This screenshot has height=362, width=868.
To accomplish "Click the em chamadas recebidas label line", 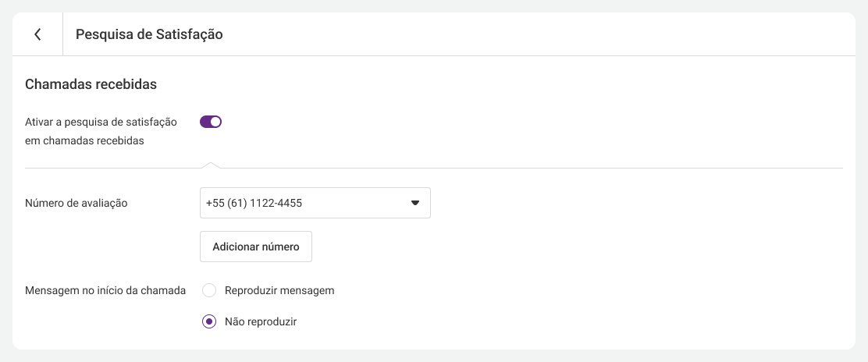I will [x=85, y=140].
